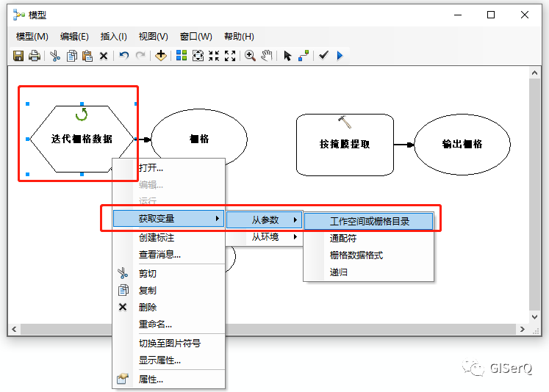Select the 迭代栅格数据 iterator hexagon
The width and height of the screenshot is (549, 392).
[x=82, y=139]
